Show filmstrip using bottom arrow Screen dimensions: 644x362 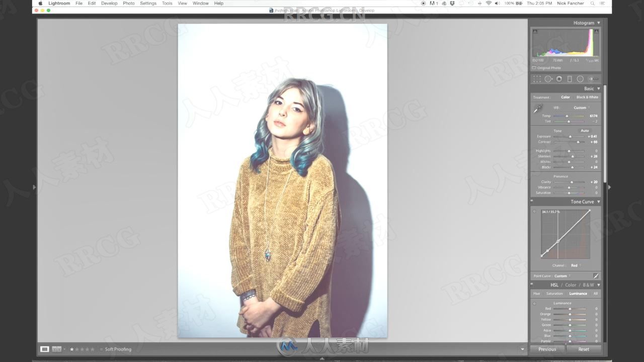pyautogui.click(x=322, y=358)
